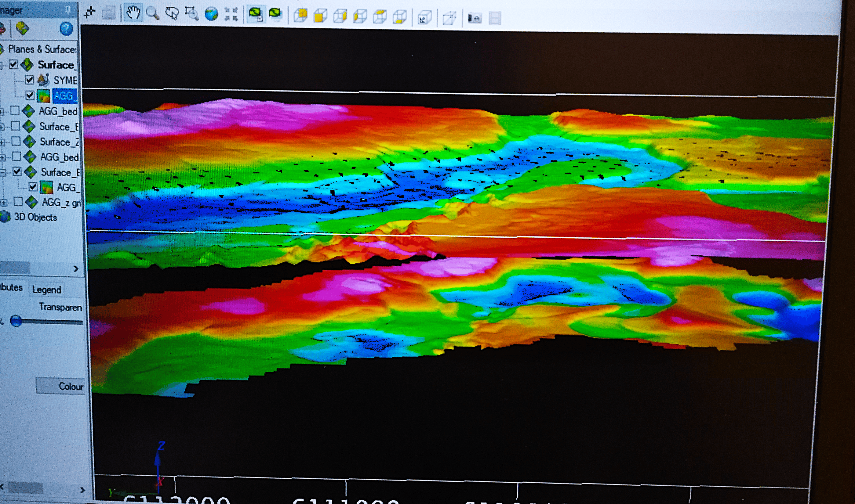Uncheck the SYME layer checkbox
The image size is (855, 504).
30,80
